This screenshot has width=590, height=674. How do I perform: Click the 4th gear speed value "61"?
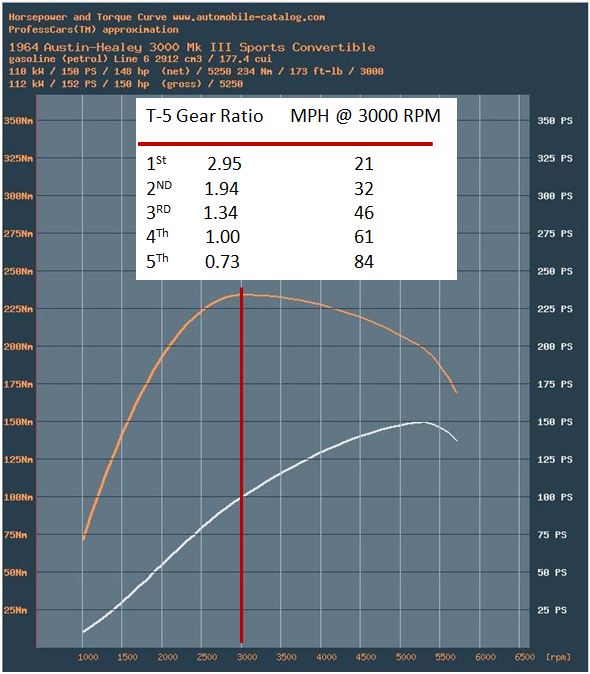364,237
